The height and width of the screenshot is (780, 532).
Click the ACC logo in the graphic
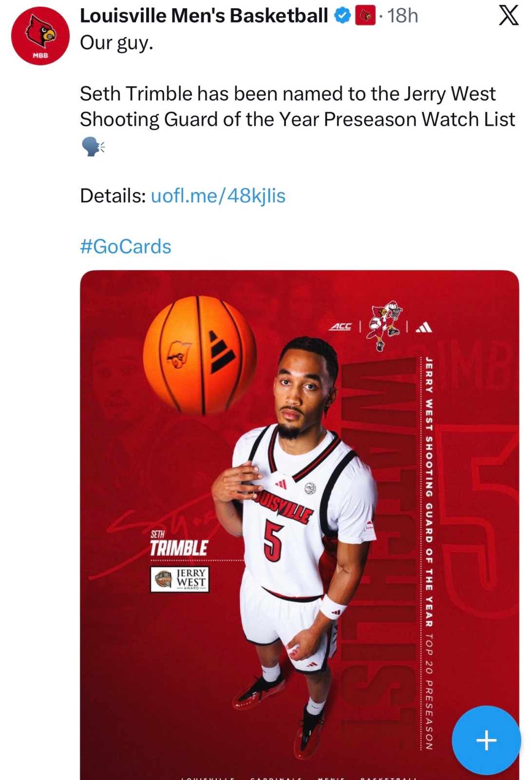click(341, 327)
